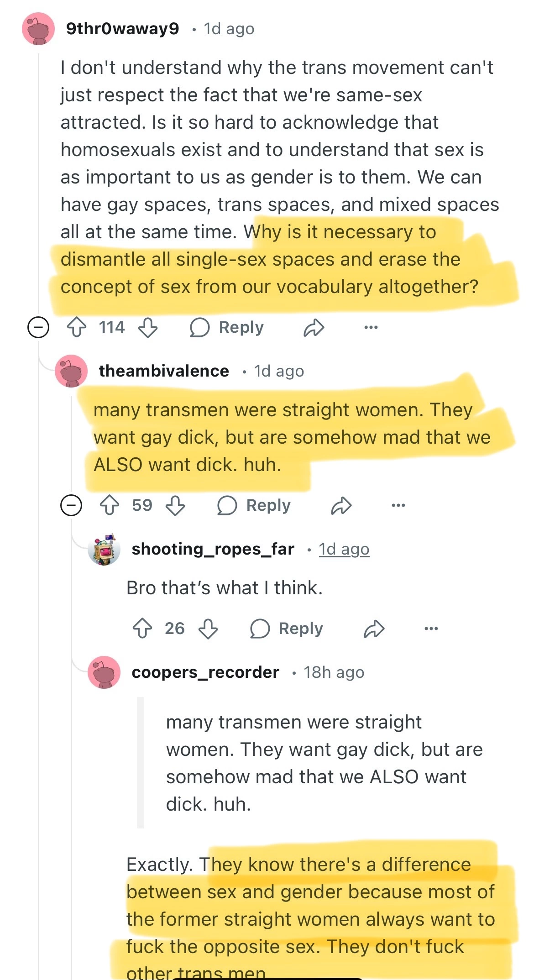Reply to 9thr0waway9's comment

227,327
